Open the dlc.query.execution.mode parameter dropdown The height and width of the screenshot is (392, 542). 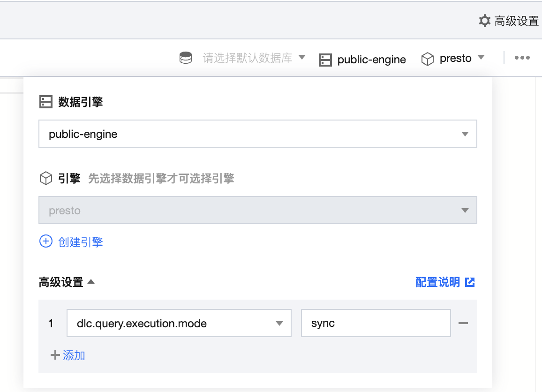179,323
